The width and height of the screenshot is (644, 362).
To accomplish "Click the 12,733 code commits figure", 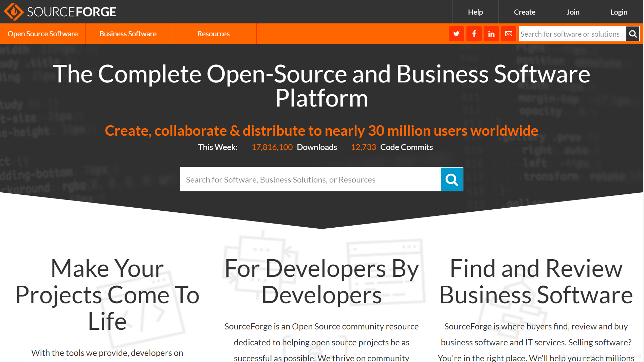I will point(364,147).
